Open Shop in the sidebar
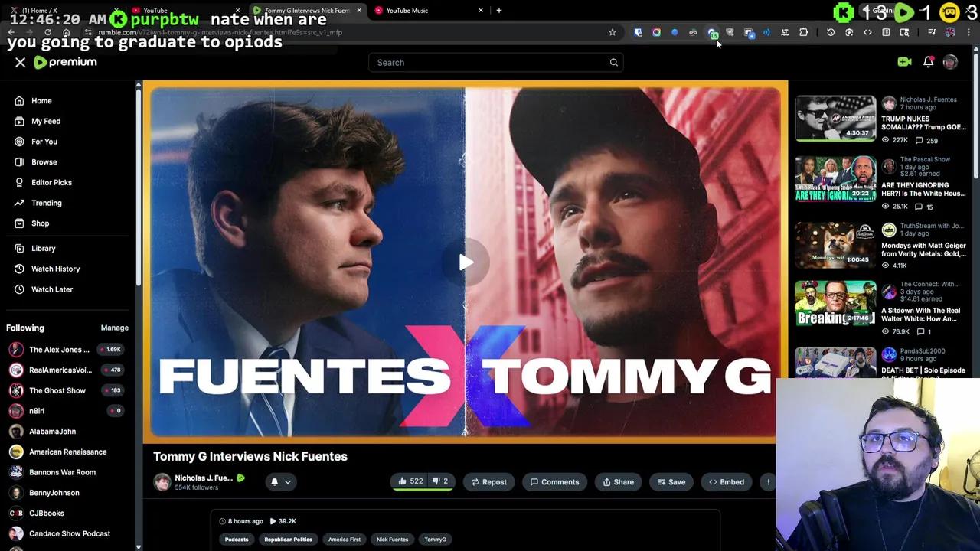 point(40,223)
